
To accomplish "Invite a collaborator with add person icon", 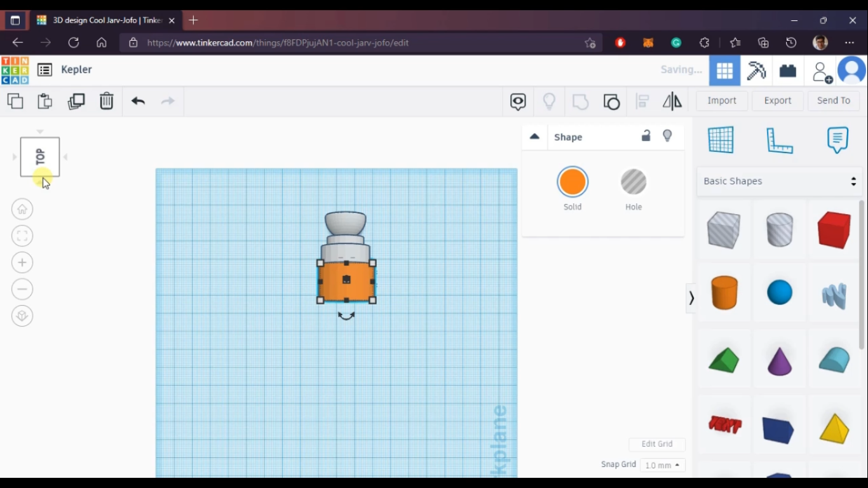I will coord(822,72).
